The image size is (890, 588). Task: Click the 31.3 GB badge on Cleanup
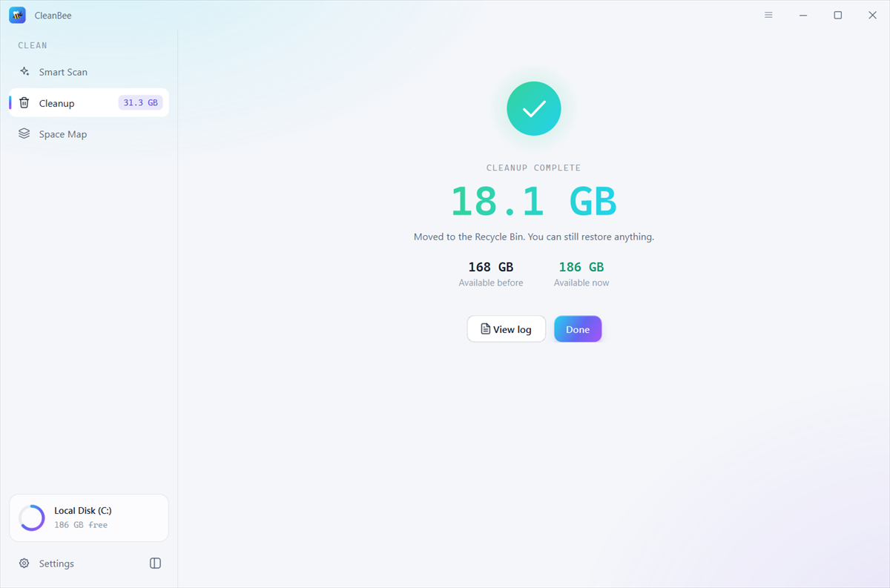click(140, 103)
